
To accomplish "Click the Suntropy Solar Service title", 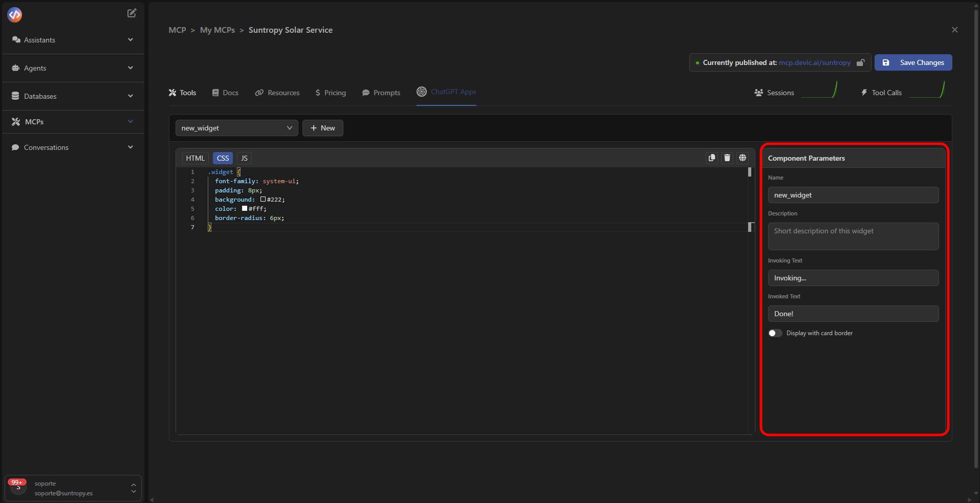I will coord(291,30).
